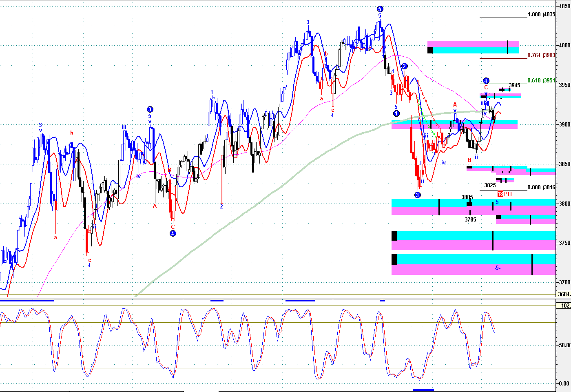Click the 4050 price axis label
Image resolution: width=571 pixels, height=392 pixels.
564,6
